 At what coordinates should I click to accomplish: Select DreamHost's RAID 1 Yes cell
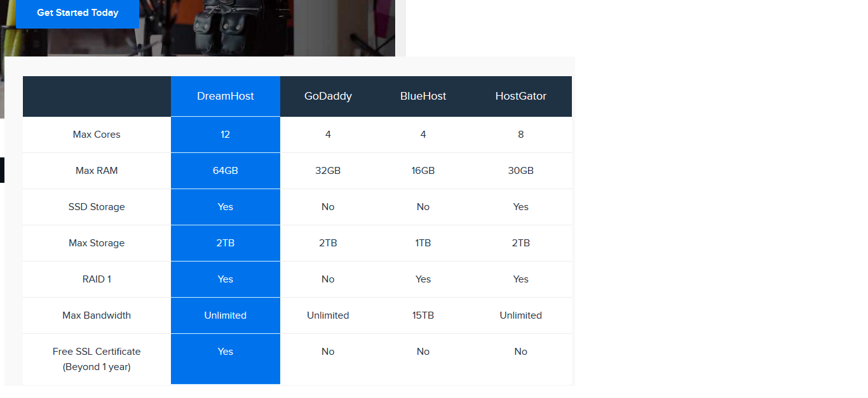click(x=226, y=279)
